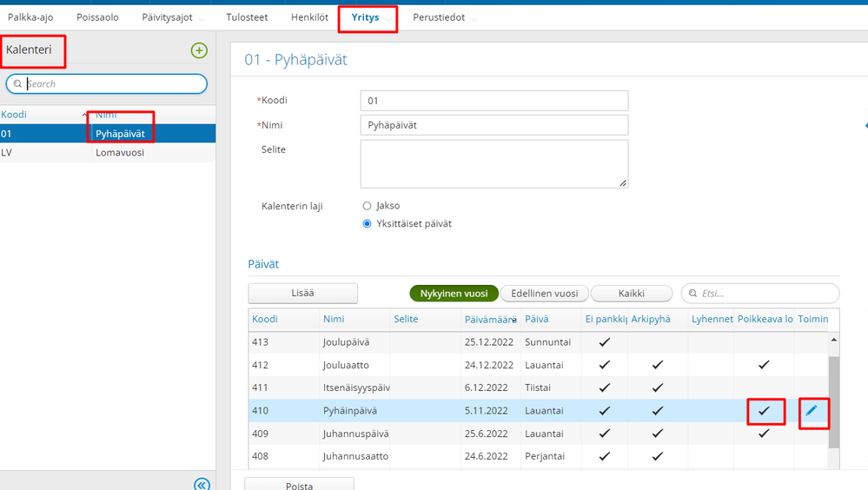Screen dimensions: 868x490
Task: Select the Jouluaatto row
Action: [538, 365]
